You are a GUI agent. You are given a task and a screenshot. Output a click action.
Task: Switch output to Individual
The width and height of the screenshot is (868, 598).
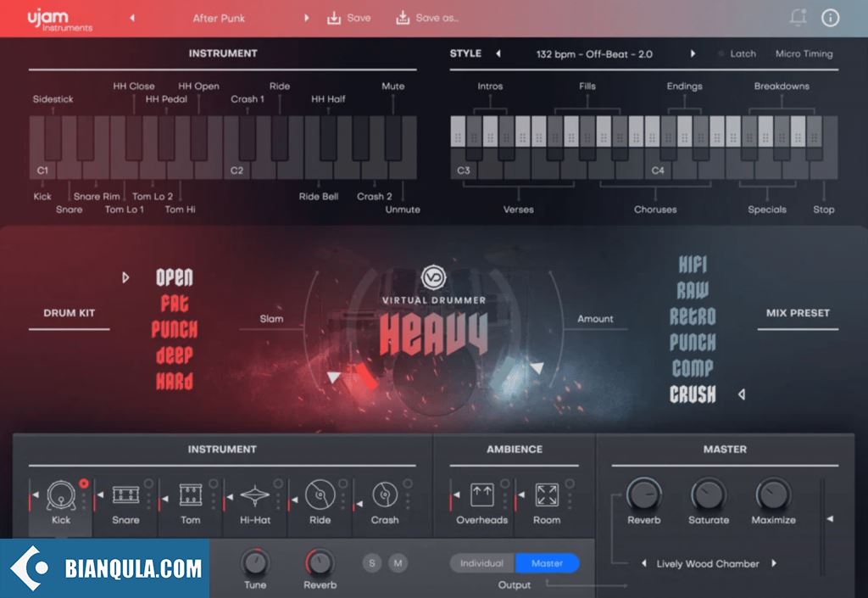pyautogui.click(x=482, y=563)
